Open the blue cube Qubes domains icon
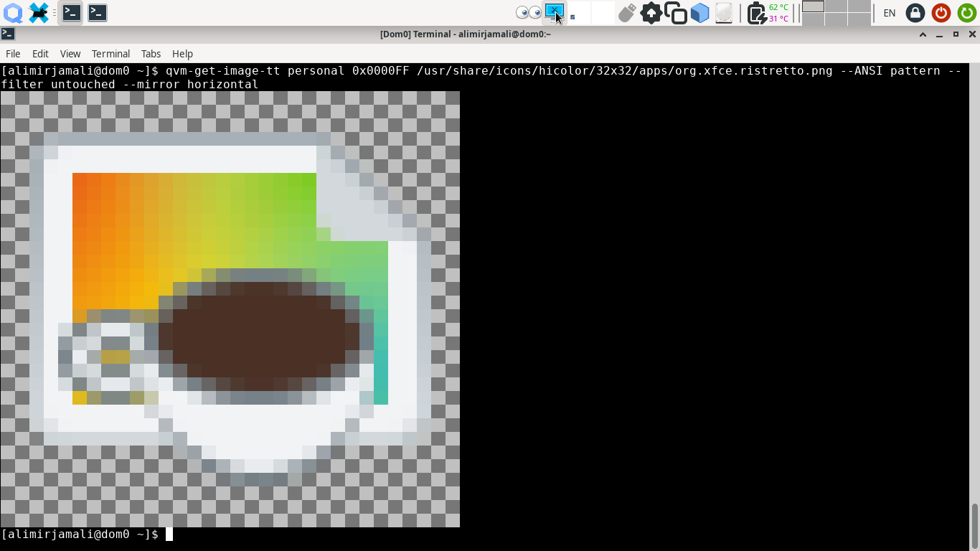The width and height of the screenshot is (980, 551). point(699,12)
